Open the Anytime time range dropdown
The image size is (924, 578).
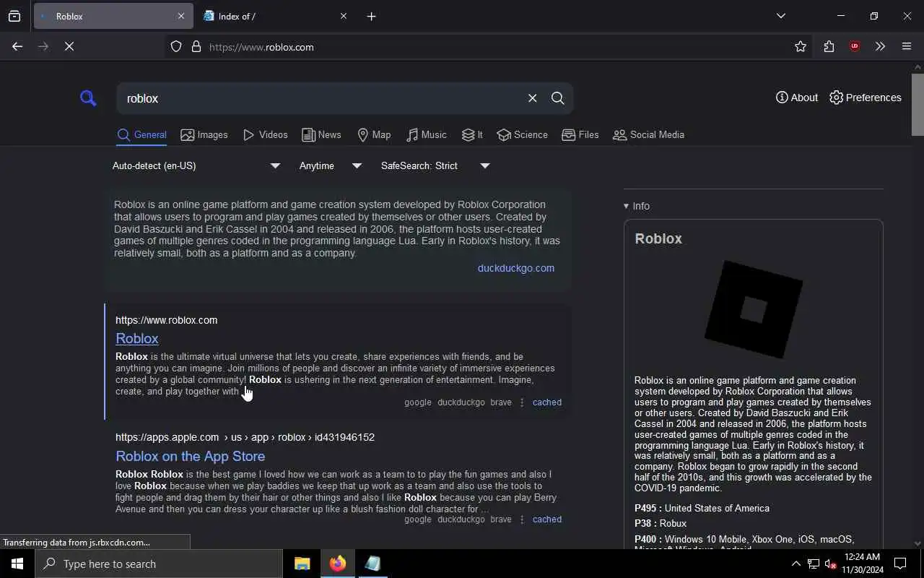[x=330, y=166]
